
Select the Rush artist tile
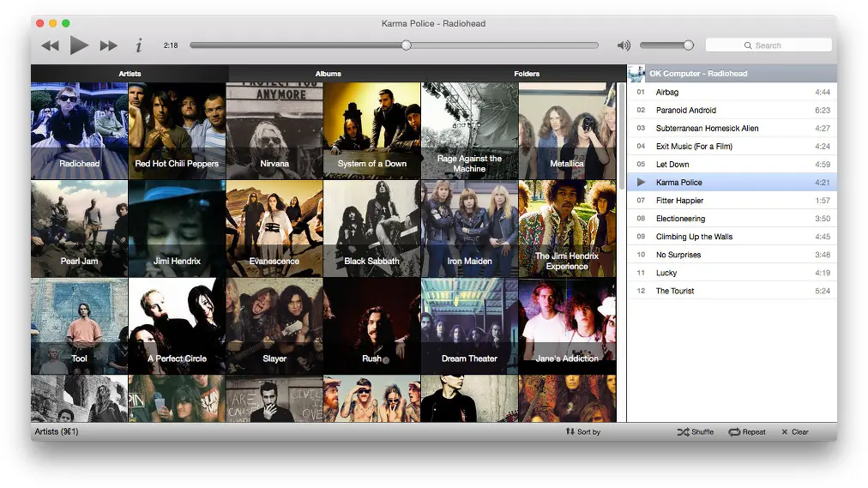coord(372,326)
